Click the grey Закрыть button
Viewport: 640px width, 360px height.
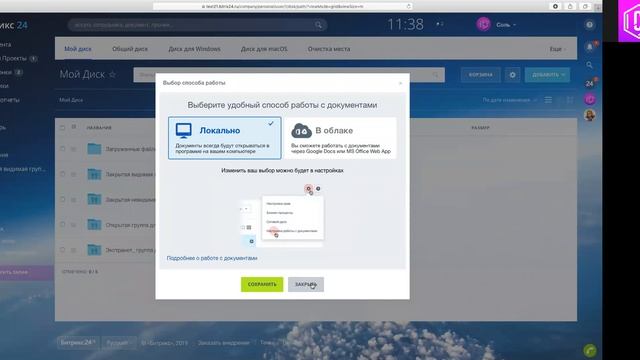pos(306,284)
